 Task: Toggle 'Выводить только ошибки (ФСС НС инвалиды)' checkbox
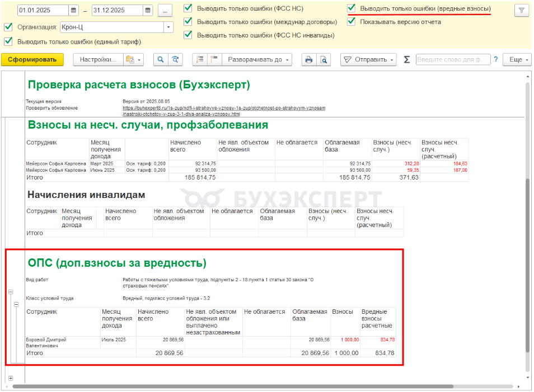tap(188, 35)
